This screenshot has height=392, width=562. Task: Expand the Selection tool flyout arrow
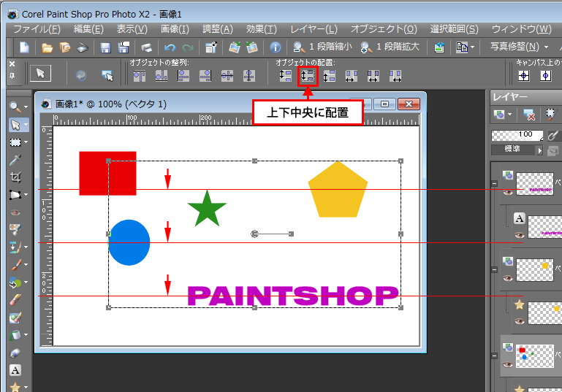click(26, 142)
